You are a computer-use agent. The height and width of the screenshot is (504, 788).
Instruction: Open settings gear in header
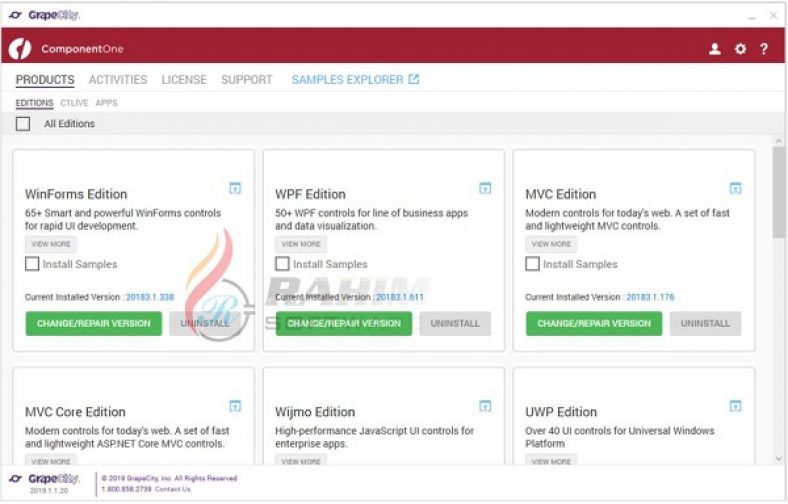point(740,49)
